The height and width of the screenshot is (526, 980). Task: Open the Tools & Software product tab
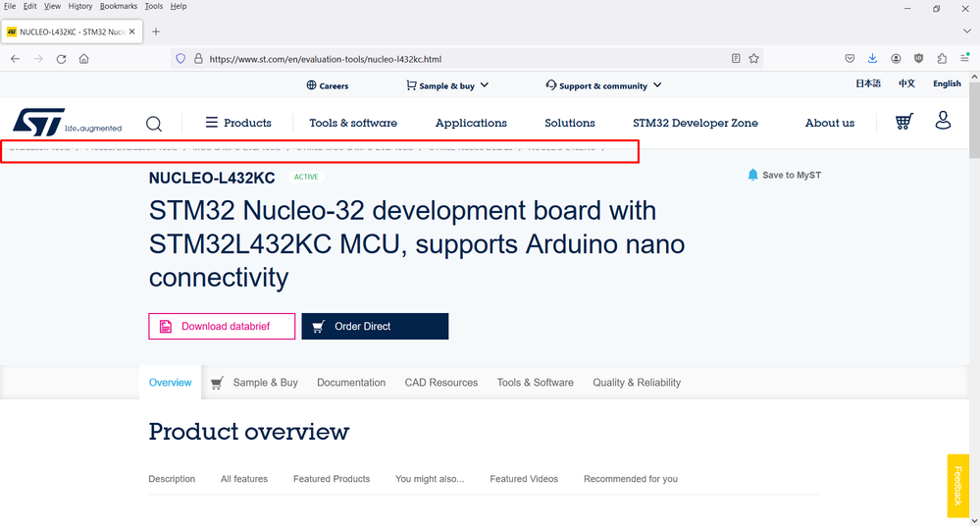coord(535,382)
